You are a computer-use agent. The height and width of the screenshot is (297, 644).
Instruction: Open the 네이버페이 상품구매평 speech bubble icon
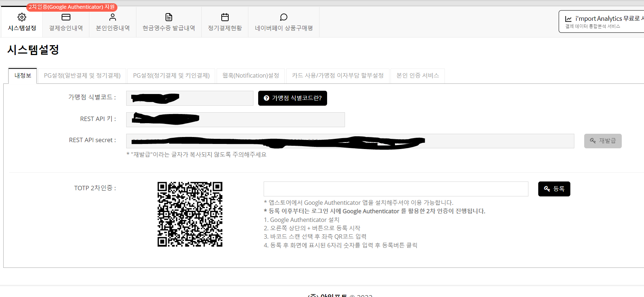coord(284,17)
